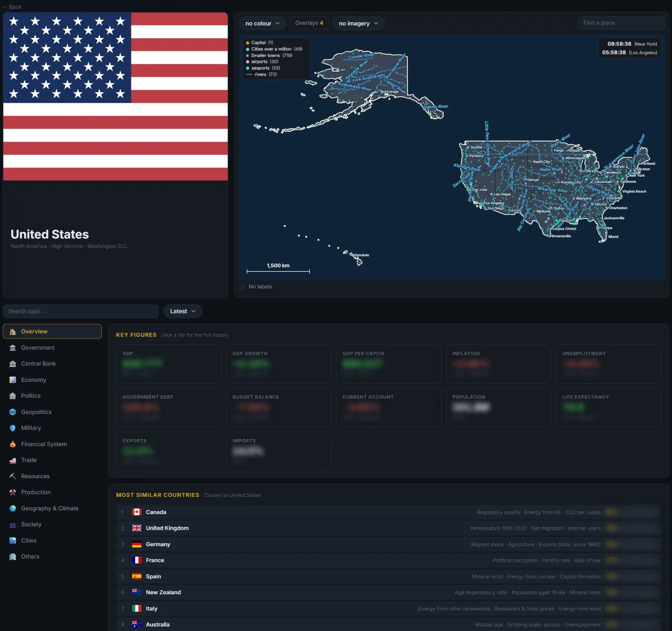Image resolution: width=672 pixels, height=631 pixels.
Task: Open the Government section icon
Action: [x=13, y=348]
